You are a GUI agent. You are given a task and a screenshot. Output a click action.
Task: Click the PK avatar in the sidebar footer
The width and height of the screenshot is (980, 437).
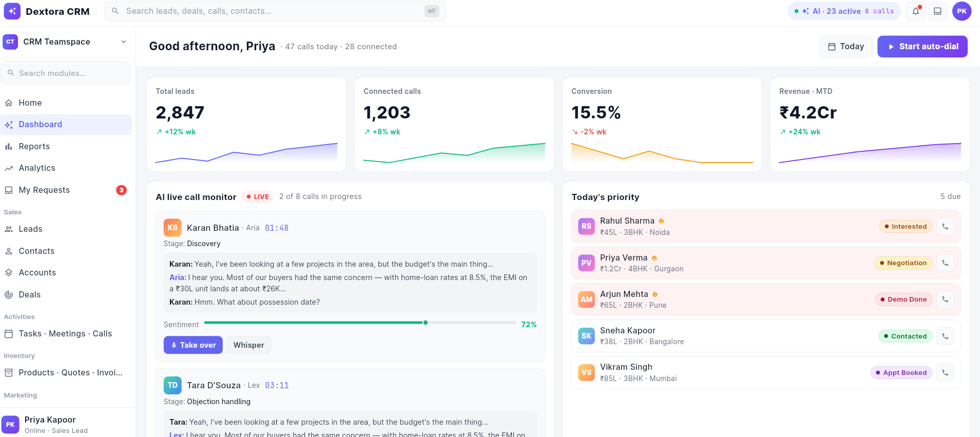point(10,425)
